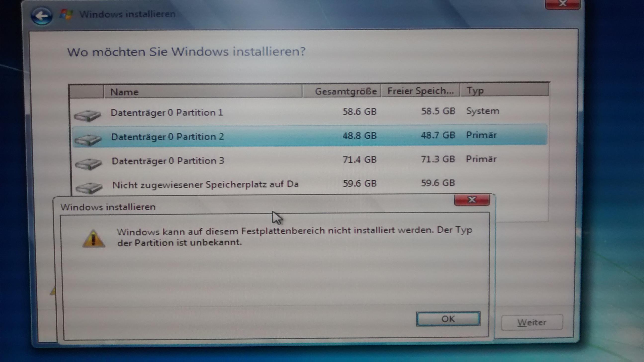This screenshot has height=362, width=644.
Task: Confirm the error dialog with OK
Action: [x=448, y=319]
